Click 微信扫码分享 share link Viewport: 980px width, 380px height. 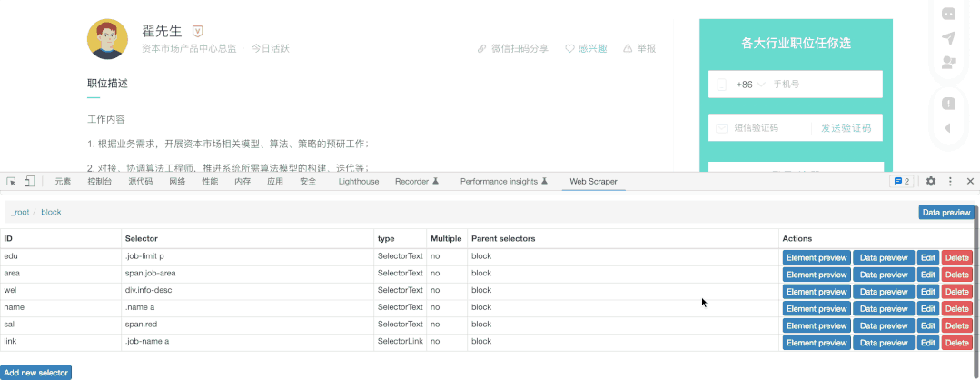[513, 48]
